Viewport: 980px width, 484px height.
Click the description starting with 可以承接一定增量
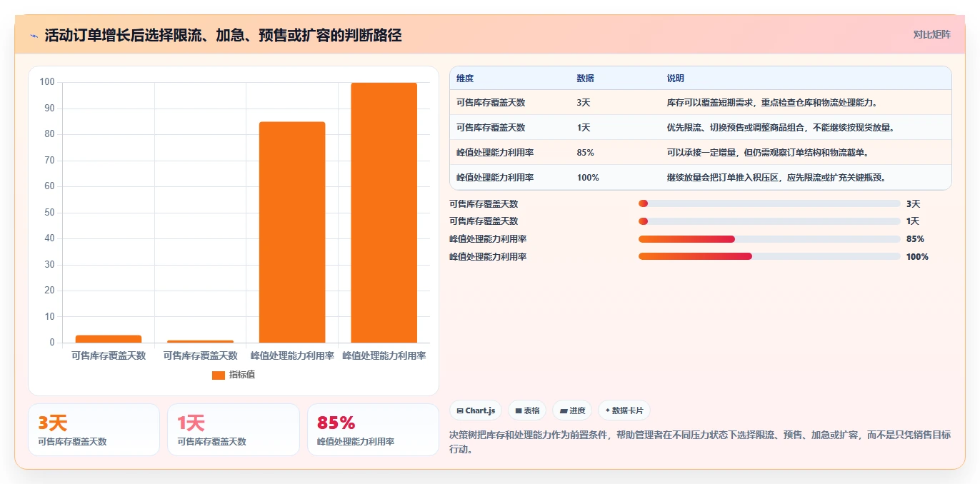[768, 152]
